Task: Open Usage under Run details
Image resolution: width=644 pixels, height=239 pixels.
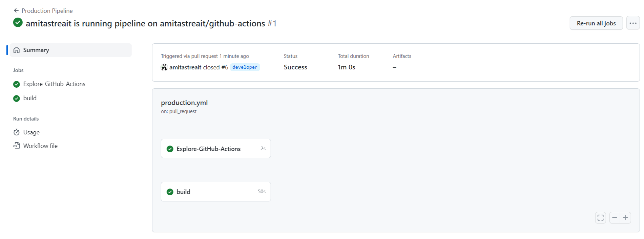Action: coord(31,132)
